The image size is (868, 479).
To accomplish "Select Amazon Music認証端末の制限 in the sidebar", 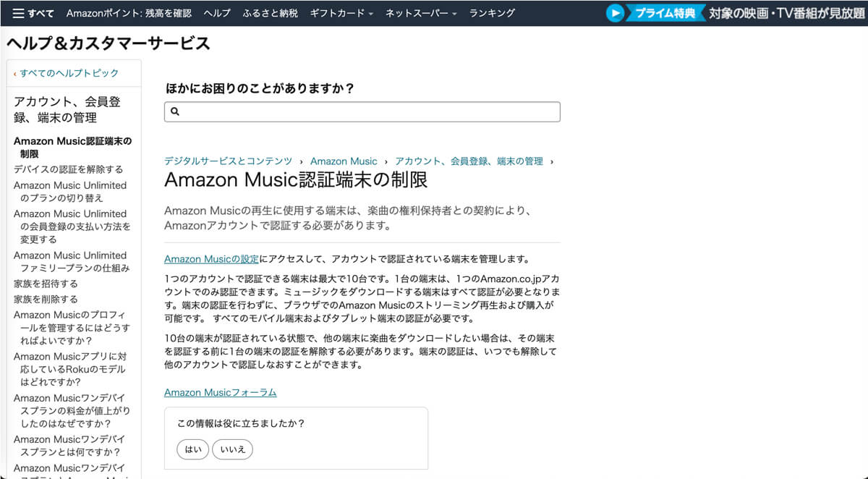I will pos(73,148).
